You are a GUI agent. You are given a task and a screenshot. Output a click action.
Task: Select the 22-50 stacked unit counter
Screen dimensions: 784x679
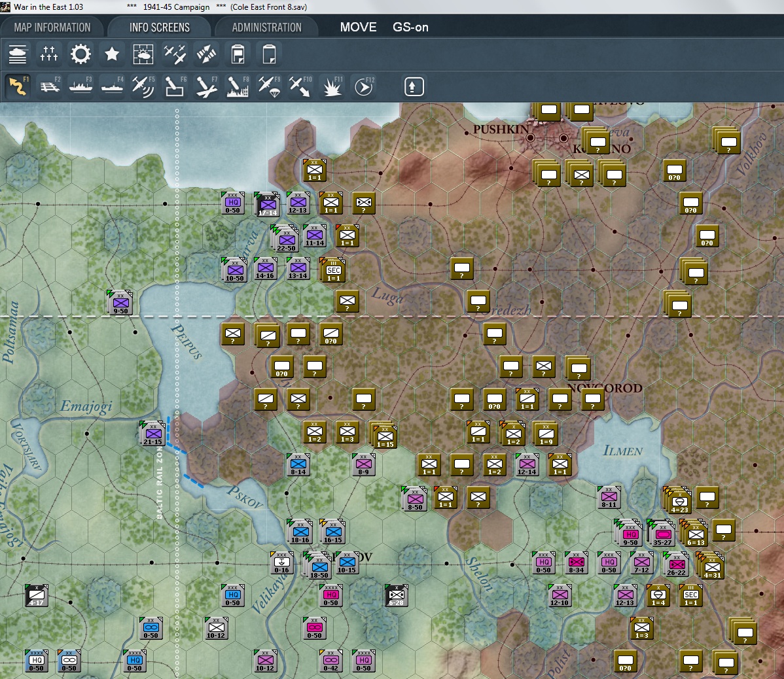(285, 238)
